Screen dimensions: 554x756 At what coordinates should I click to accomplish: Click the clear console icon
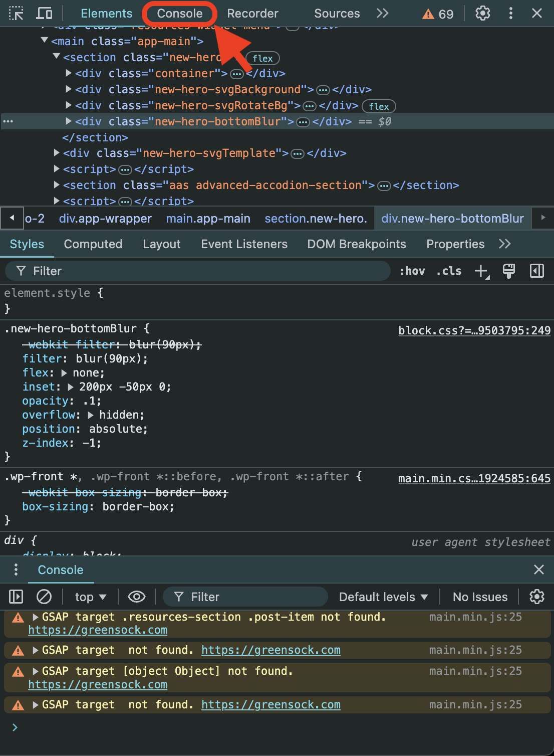pyautogui.click(x=44, y=597)
